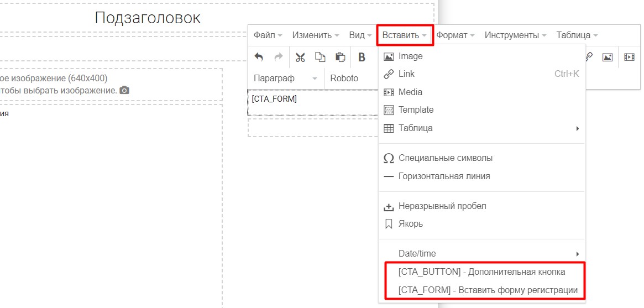The image size is (644, 308).
Task: Open the Формат menu
Action: [x=455, y=35]
